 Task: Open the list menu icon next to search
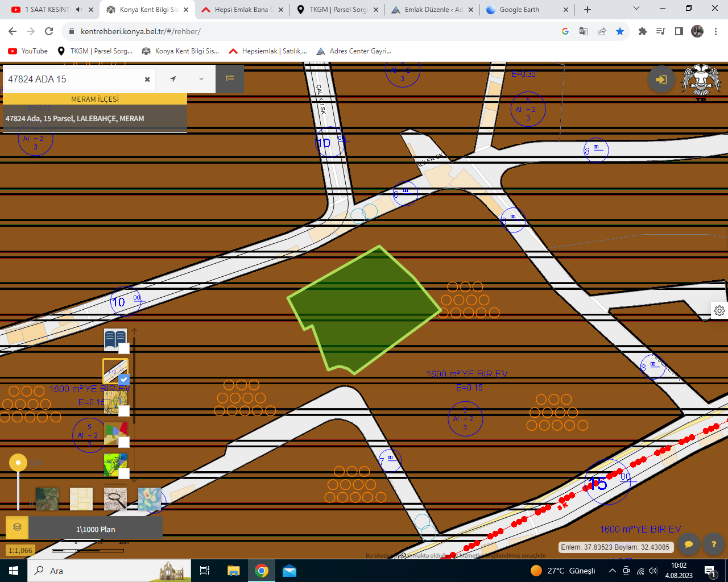pyautogui.click(x=230, y=78)
